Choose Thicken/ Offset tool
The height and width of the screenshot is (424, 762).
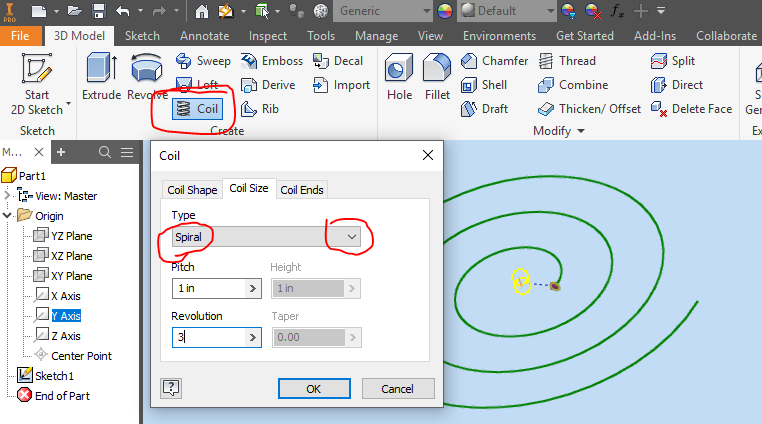point(589,109)
